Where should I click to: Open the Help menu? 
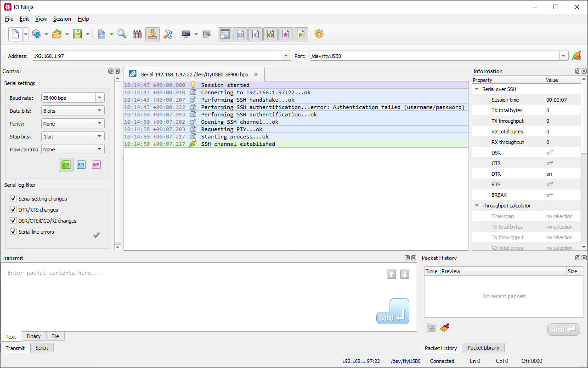83,19
